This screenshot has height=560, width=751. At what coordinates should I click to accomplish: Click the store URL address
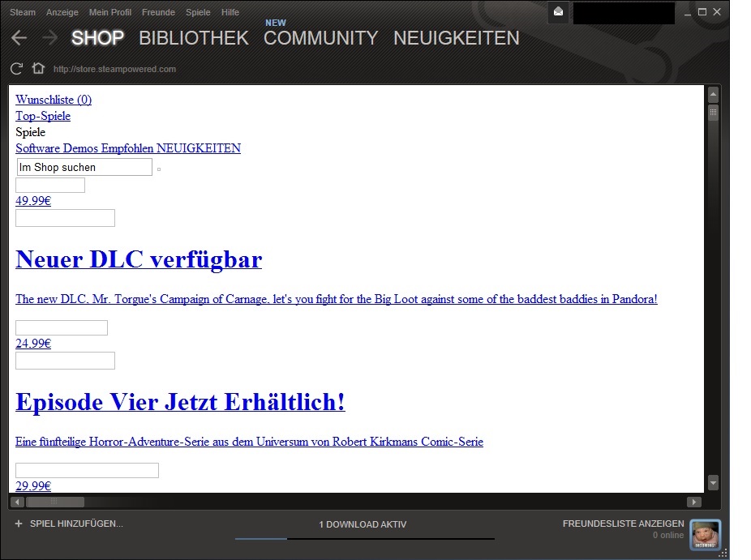114,69
